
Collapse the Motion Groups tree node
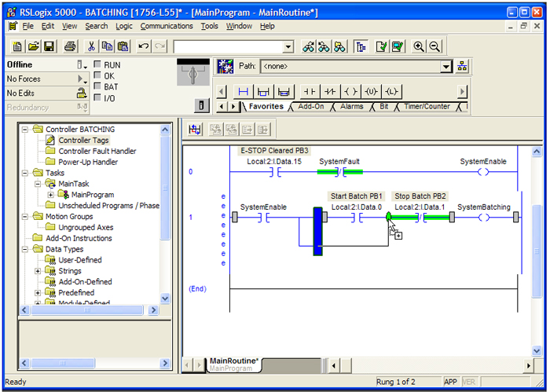(x=25, y=217)
